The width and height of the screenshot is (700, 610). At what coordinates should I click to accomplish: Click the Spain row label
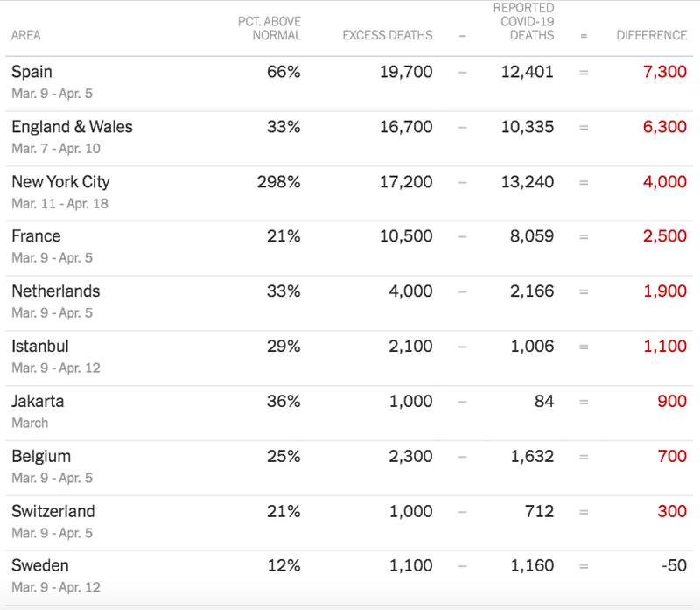pyautogui.click(x=31, y=72)
